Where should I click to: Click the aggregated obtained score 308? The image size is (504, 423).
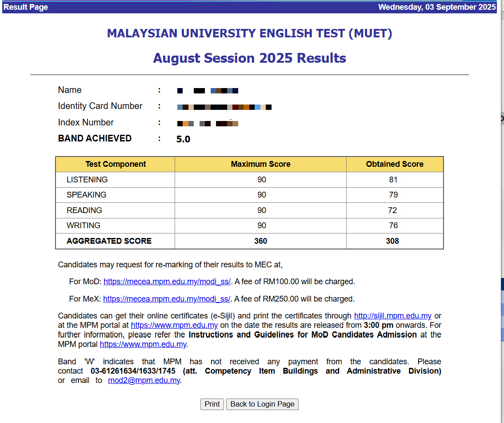pos(392,241)
